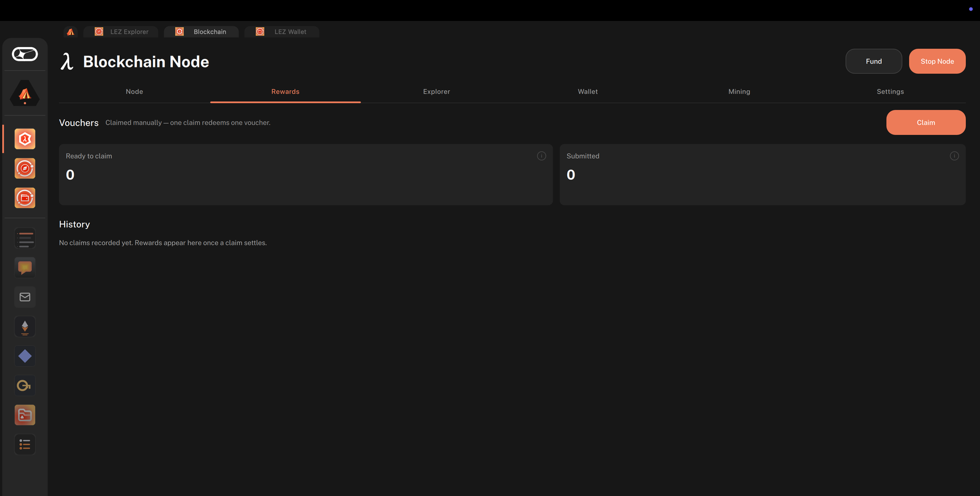This screenshot has width=980, height=496.
Task: Open the Settings tab
Action: click(x=890, y=92)
